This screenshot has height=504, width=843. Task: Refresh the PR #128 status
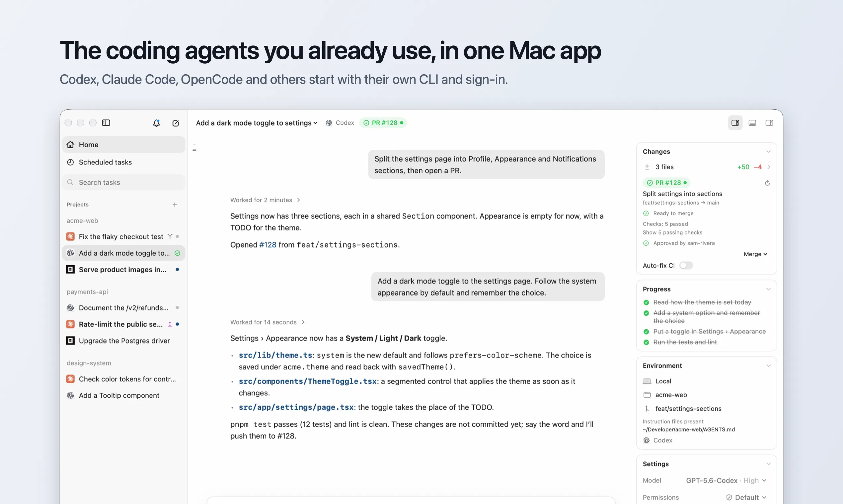coord(767,183)
